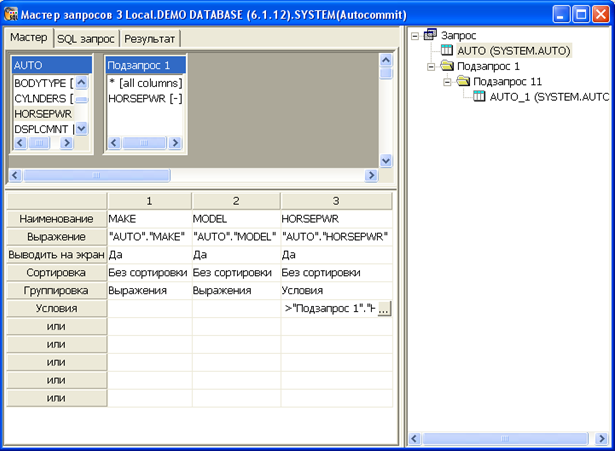Collapse the Запрос root tree node
Screen dimensions: 615x452
pos(415,35)
